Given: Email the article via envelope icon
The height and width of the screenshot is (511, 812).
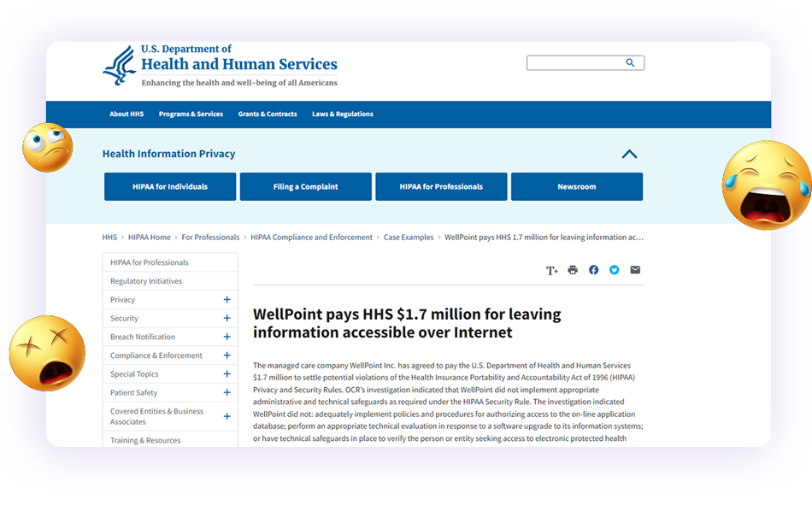Looking at the screenshot, I should [635, 270].
